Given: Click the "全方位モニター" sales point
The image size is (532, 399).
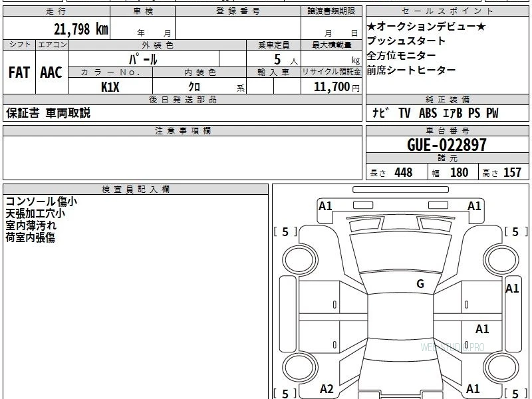Looking at the screenshot, I should click(x=402, y=55).
